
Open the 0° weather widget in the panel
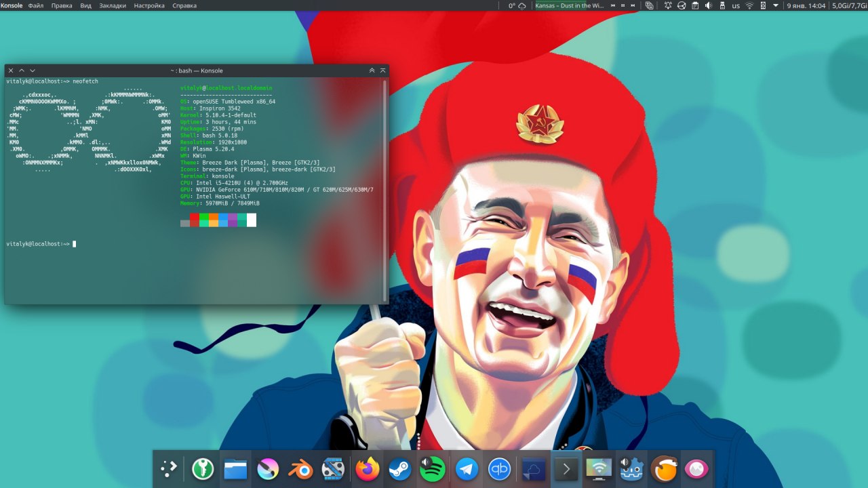coord(518,5)
